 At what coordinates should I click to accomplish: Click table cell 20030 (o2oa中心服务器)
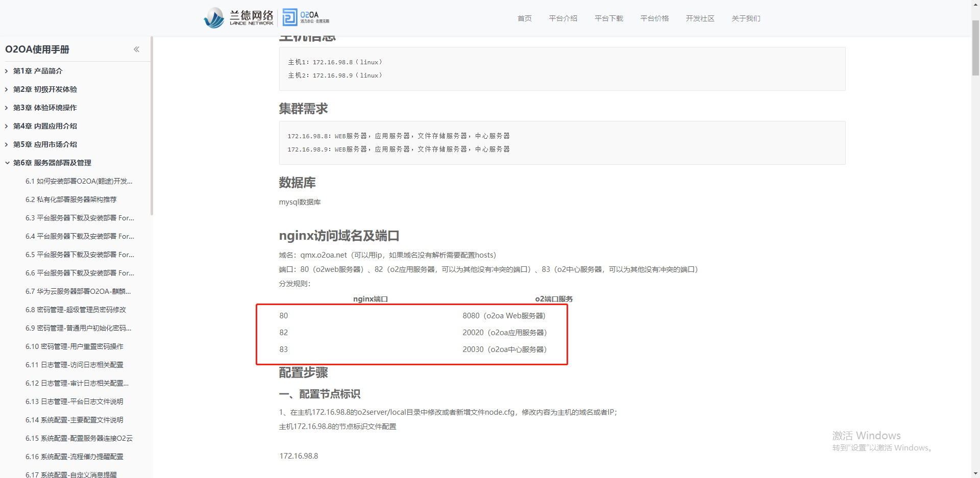tap(505, 349)
